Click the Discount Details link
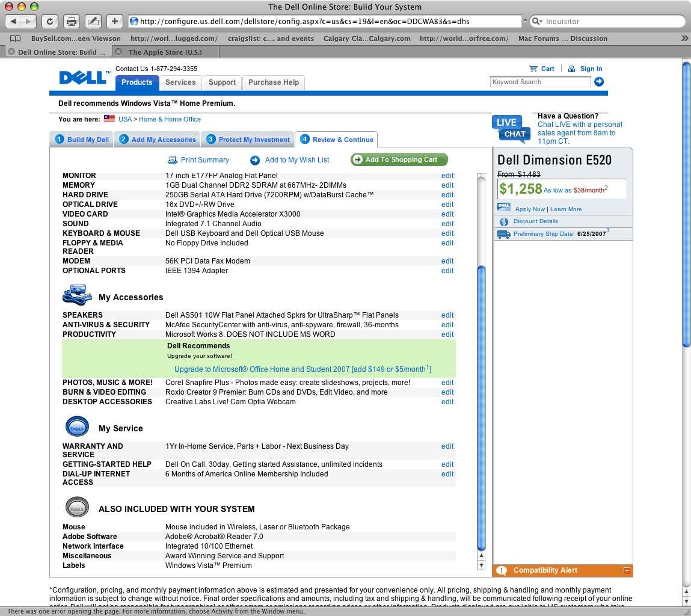 click(x=535, y=221)
